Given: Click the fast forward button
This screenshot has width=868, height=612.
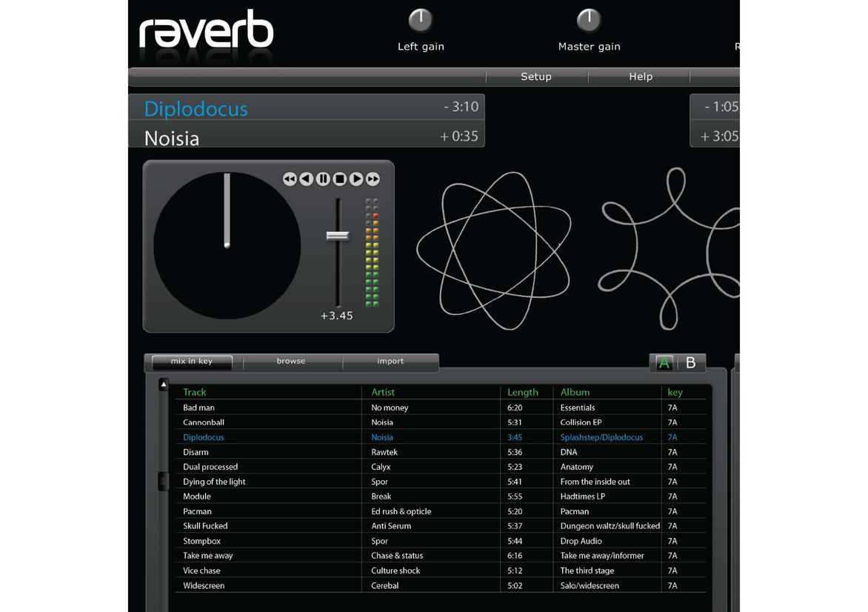Looking at the screenshot, I should tap(373, 179).
